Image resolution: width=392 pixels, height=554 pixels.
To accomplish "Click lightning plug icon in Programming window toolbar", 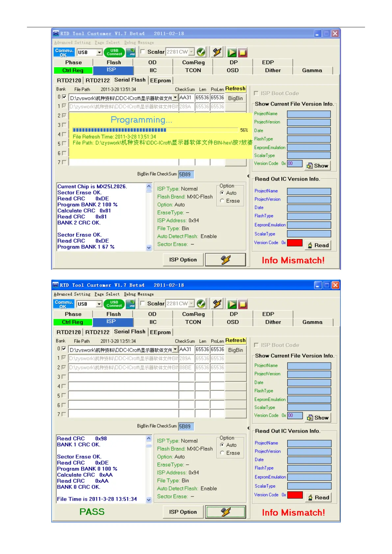I will click(x=218, y=52).
